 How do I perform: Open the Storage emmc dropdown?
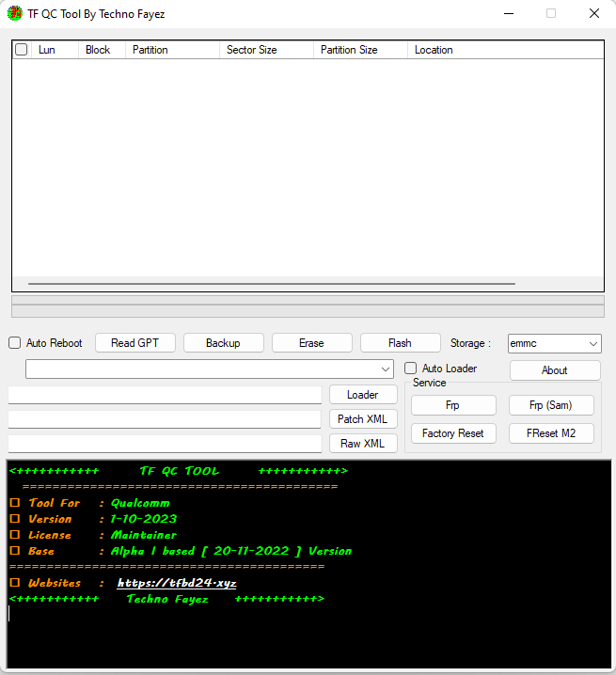coord(555,343)
